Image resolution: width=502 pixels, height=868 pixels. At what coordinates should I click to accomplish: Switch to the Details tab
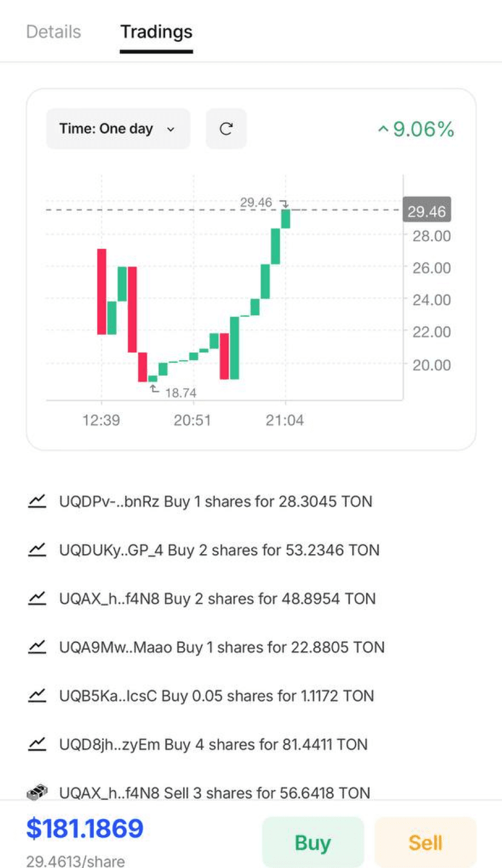point(53,32)
